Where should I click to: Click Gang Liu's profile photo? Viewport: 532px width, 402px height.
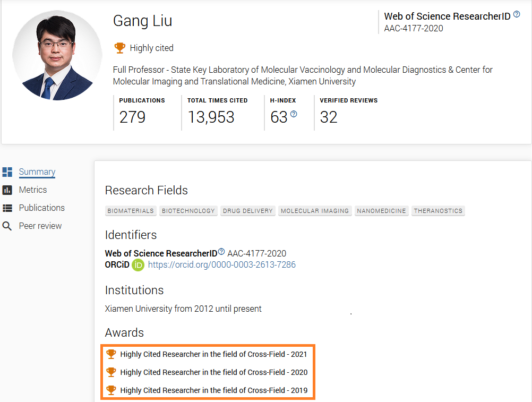(57, 55)
